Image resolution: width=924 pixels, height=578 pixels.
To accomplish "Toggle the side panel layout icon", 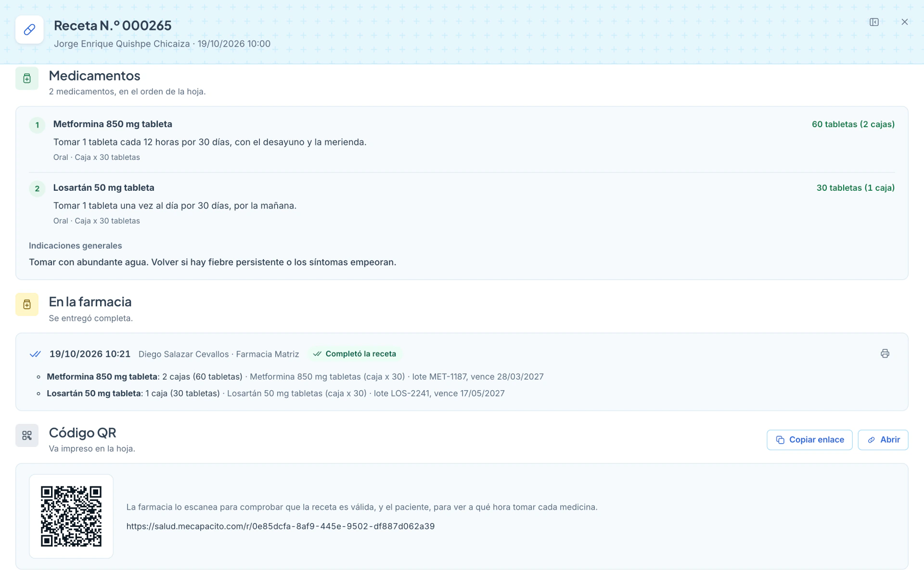I will (874, 22).
